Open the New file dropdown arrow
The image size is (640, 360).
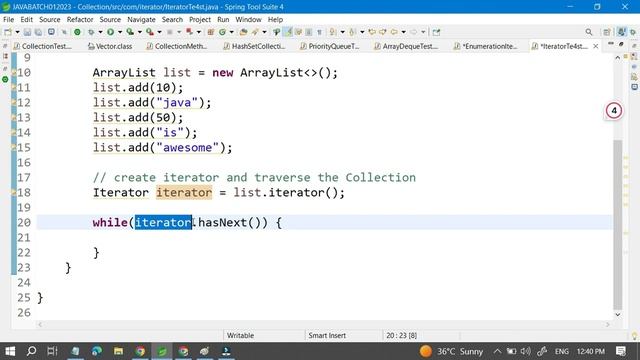click(17, 32)
